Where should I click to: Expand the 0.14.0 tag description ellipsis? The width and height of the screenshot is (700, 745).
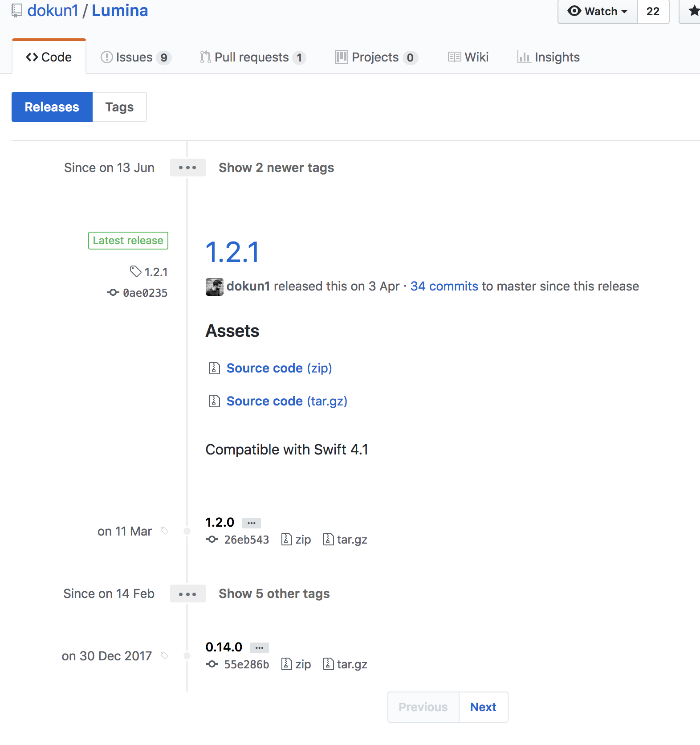click(260, 647)
